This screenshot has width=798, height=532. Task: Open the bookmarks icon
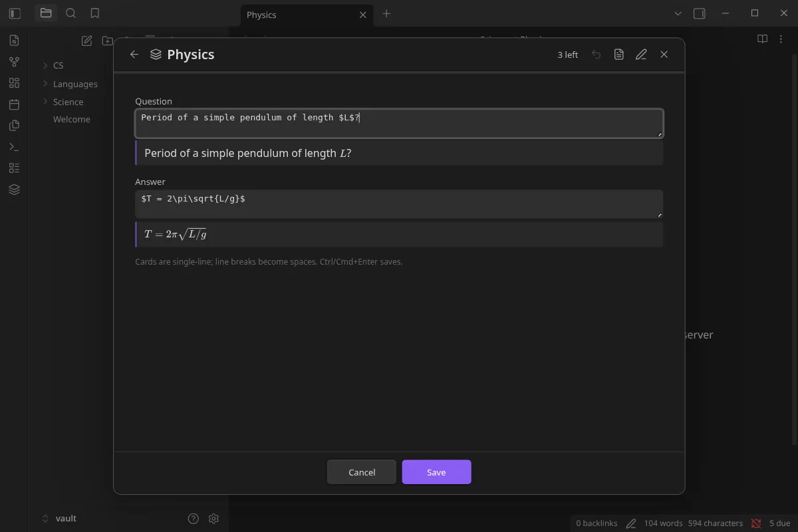tap(95, 13)
